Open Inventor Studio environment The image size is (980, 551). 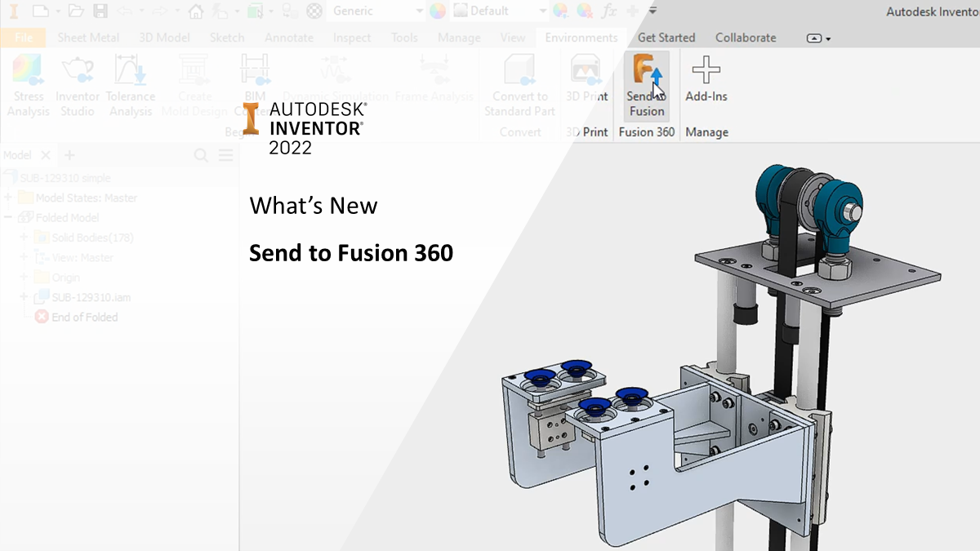point(78,86)
